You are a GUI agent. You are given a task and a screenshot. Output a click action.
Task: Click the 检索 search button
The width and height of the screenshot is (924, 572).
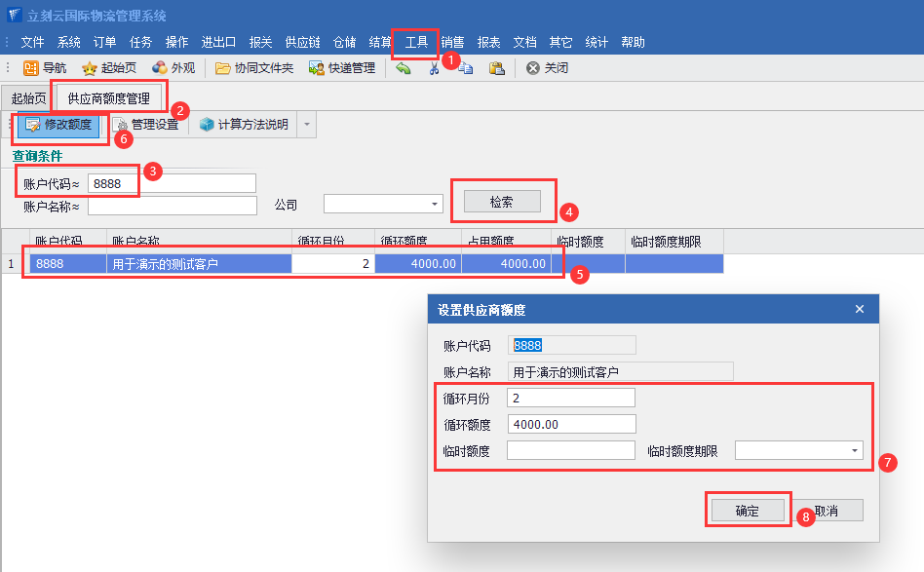[502, 202]
